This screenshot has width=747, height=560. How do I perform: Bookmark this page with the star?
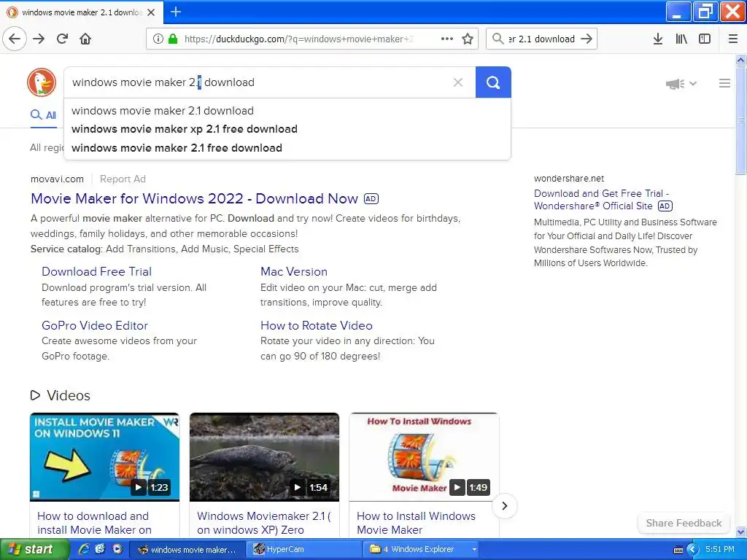click(468, 39)
